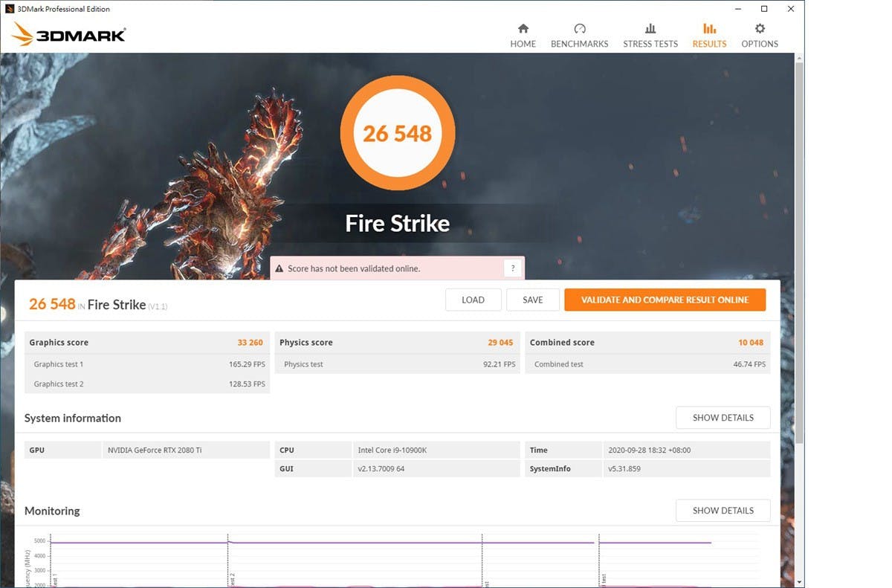This screenshot has width=892, height=588.
Task: Click the vertical scrollbar thumb
Action: 799,253
